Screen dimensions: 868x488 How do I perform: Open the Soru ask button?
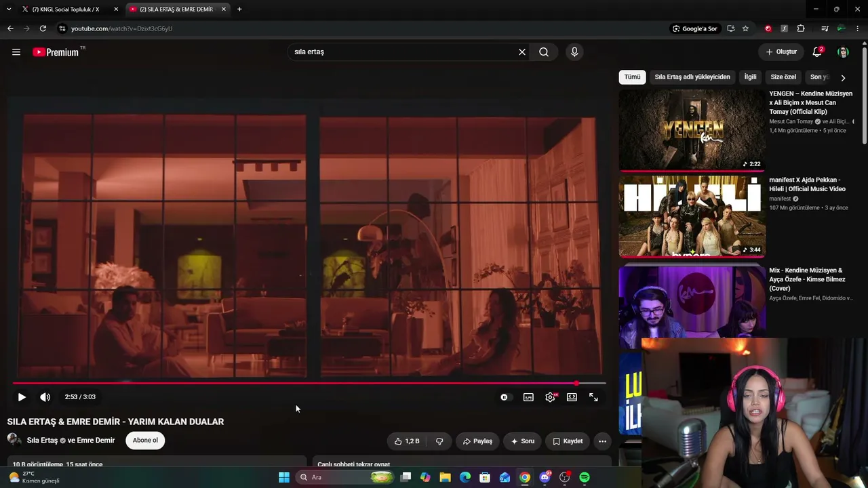(523, 441)
